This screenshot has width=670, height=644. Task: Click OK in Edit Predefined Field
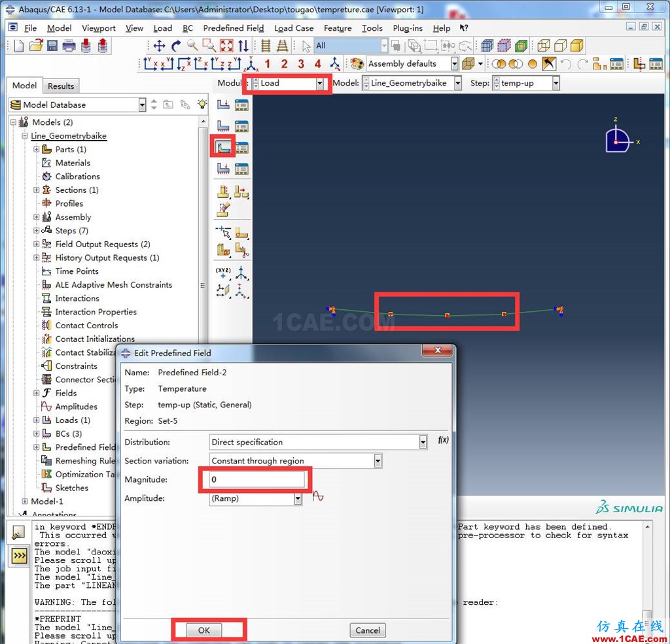pyautogui.click(x=204, y=630)
